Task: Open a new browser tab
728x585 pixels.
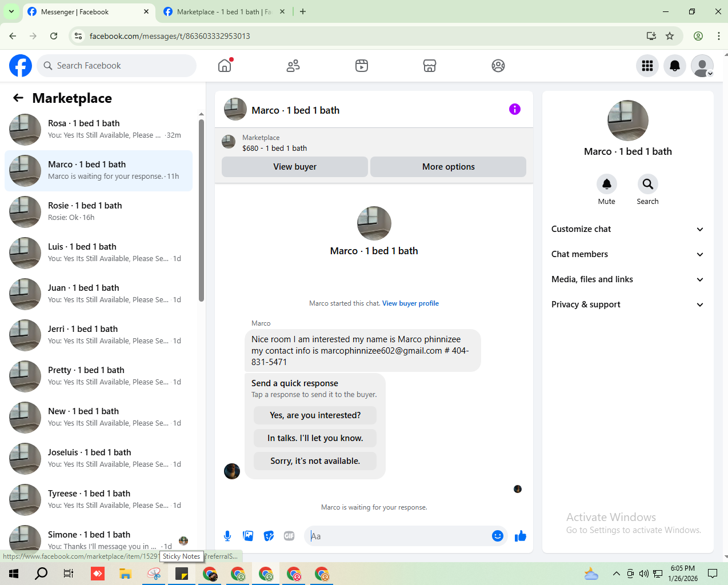Action: 303,11
